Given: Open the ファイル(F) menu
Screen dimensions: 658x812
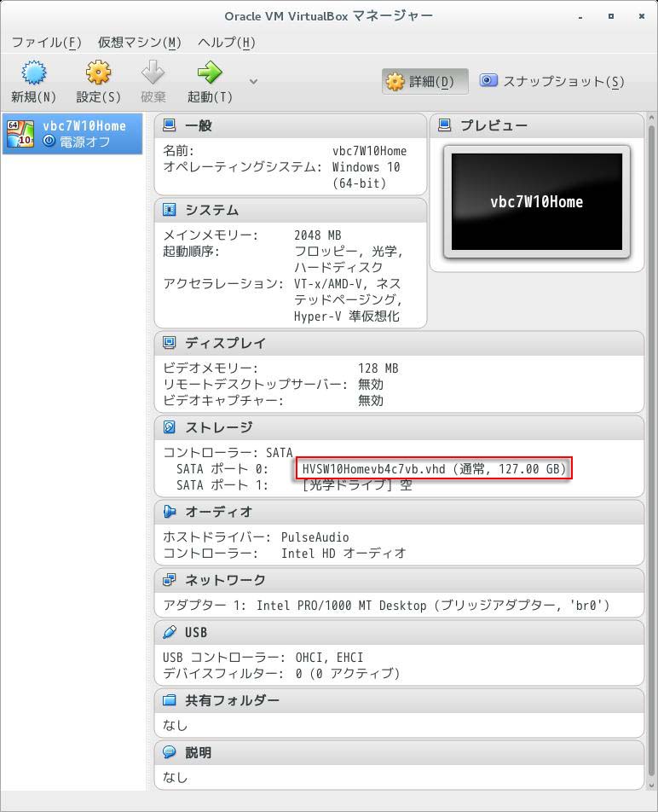Looking at the screenshot, I should pyautogui.click(x=46, y=42).
